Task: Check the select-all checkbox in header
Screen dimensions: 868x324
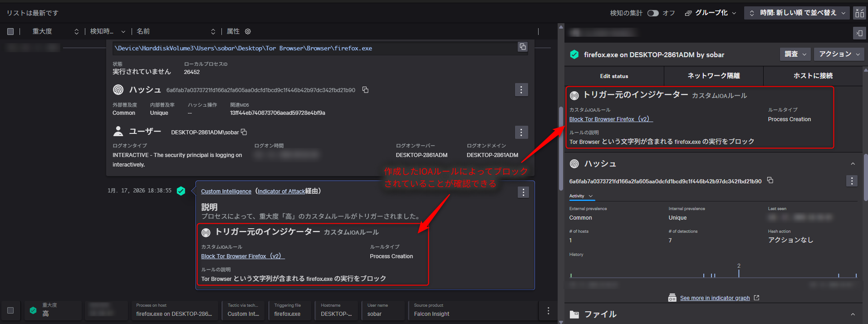Action: (x=10, y=31)
